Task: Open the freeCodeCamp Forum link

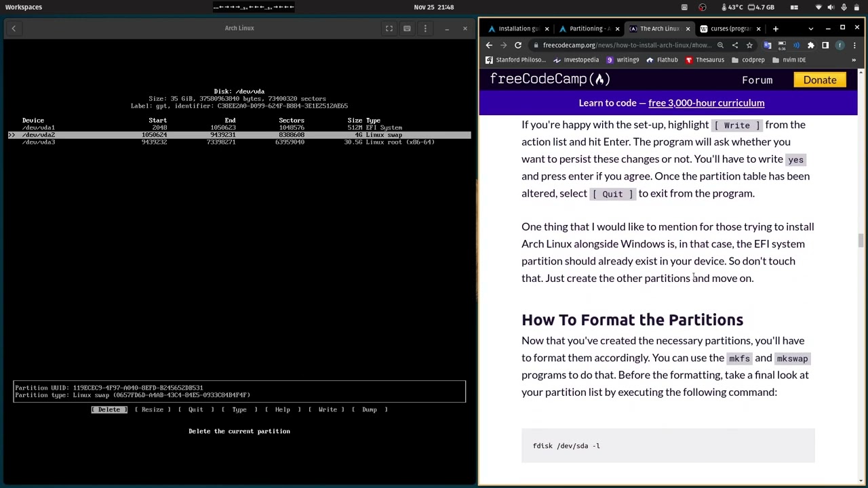Action: 757,80
